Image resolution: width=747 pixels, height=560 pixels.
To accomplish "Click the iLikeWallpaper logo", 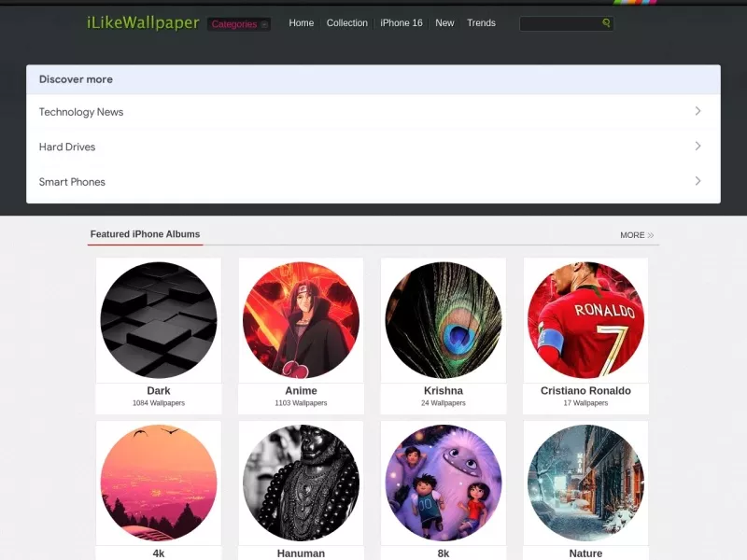I will point(143,22).
